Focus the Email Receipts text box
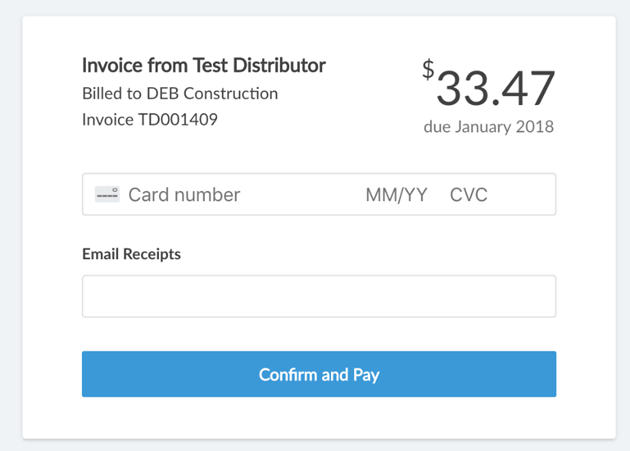Screen dimensions: 630x451 319,297
